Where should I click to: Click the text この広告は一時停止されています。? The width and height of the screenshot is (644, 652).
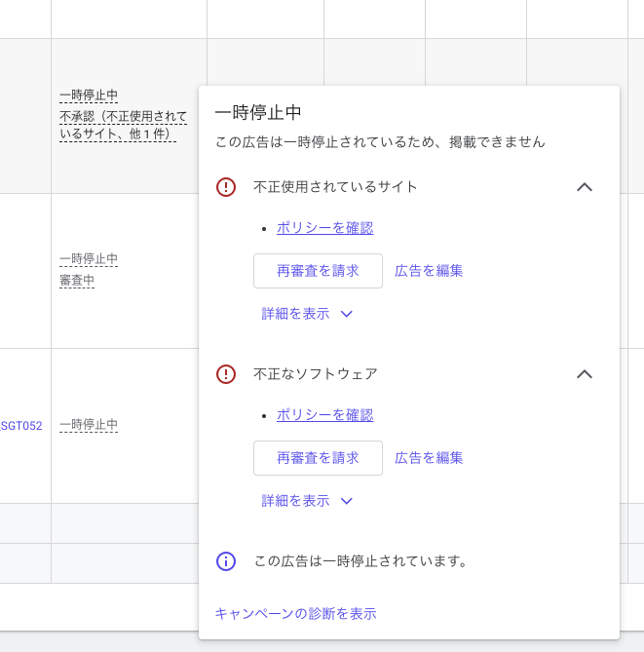(x=361, y=561)
